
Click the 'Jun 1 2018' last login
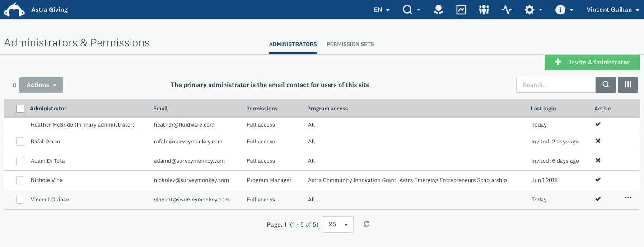point(545,180)
